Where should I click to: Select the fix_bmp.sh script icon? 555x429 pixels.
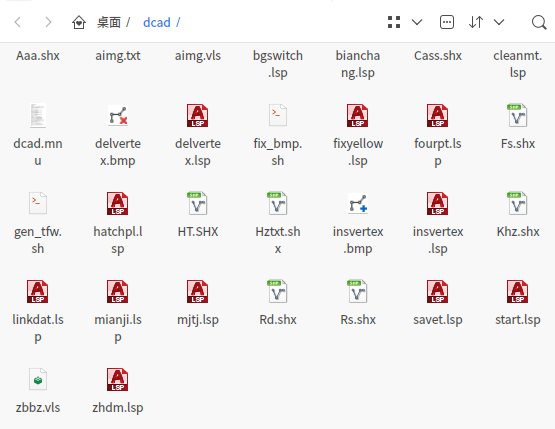[x=278, y=115]
